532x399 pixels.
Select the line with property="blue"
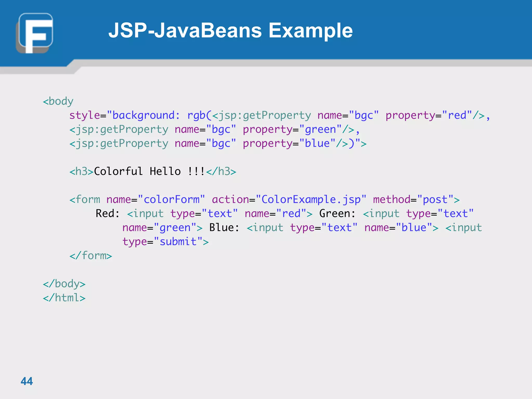[x=218, y=143]
